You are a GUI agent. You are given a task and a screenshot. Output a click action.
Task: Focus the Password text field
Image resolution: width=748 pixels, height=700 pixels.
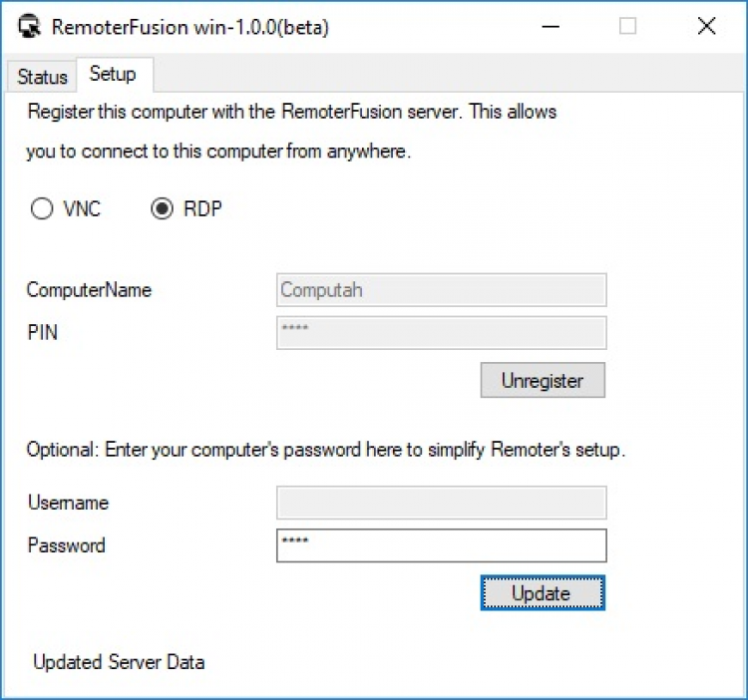[441, 545]
